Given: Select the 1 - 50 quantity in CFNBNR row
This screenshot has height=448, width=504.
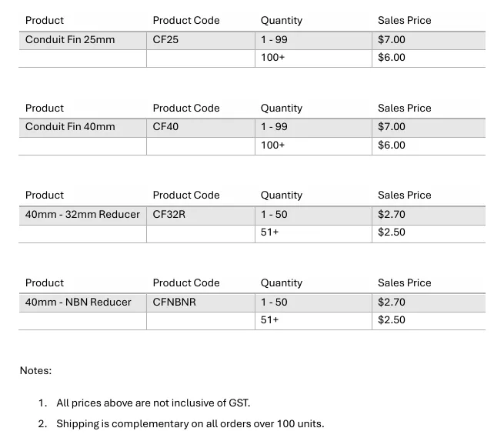Looking at the screenshot, I should tap(274, 303).
